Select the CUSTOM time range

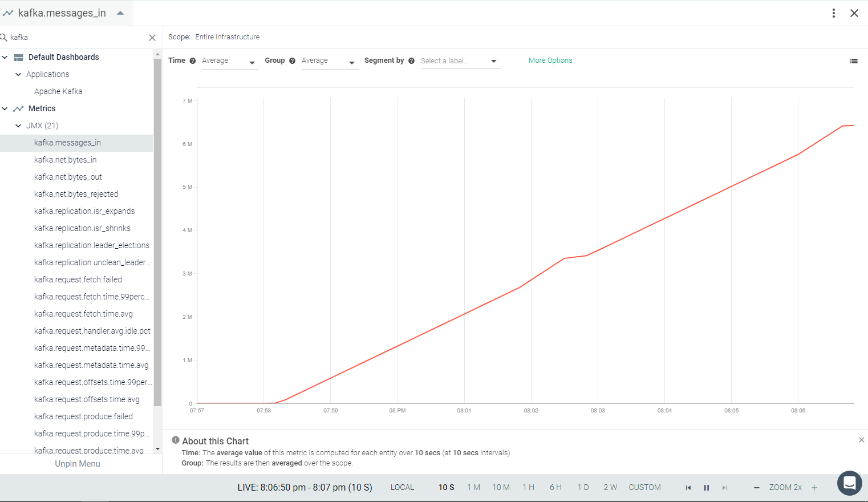644,488
